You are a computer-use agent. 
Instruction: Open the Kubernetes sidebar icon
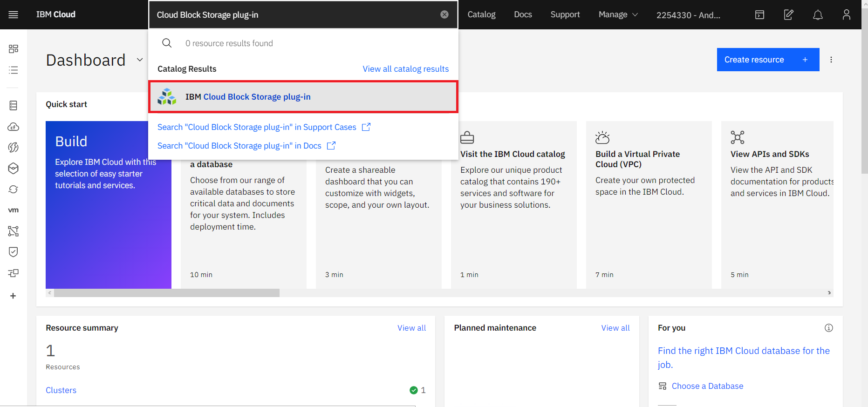pos(14,168)
